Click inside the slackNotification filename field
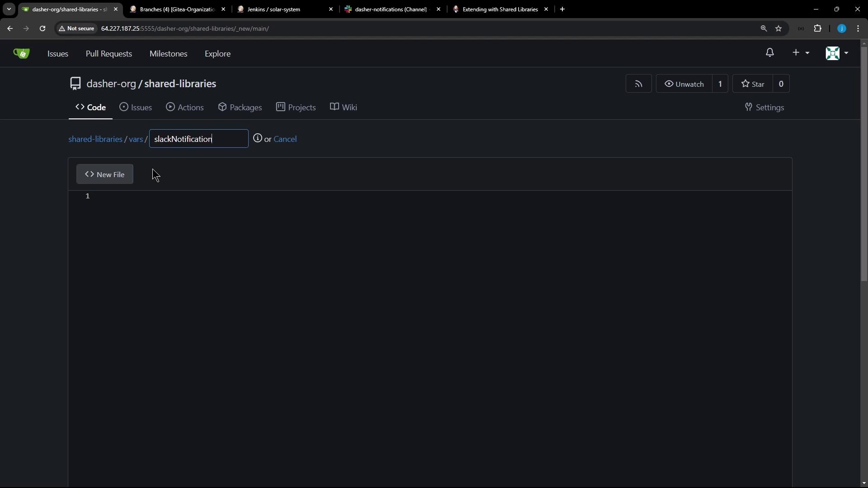Image resolution: width=868 pixels, height=488 pixels. click(198, 139)
